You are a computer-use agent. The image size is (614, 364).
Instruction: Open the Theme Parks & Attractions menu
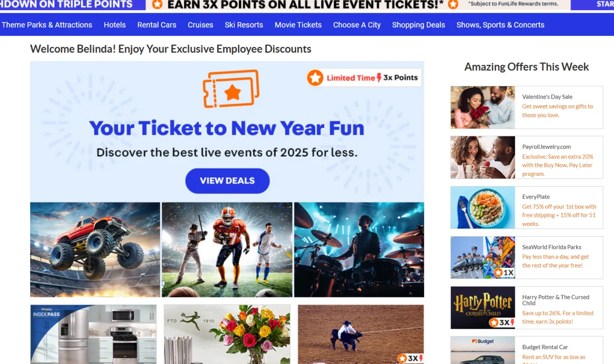(47, 25)
